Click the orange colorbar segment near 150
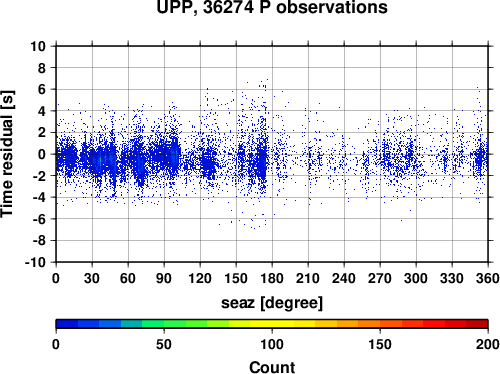Viewport: 500px width, 374px height. click(380, 324)
